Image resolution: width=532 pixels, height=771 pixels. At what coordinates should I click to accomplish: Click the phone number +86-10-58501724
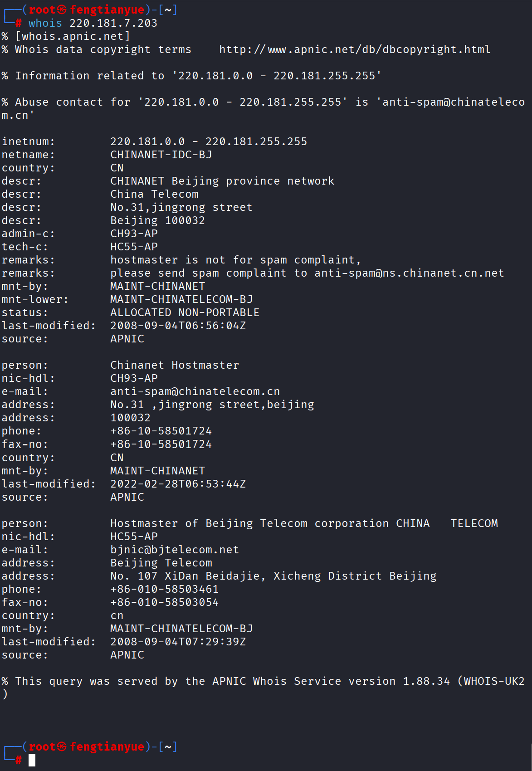pyautogui.click(x=161, y=431)
